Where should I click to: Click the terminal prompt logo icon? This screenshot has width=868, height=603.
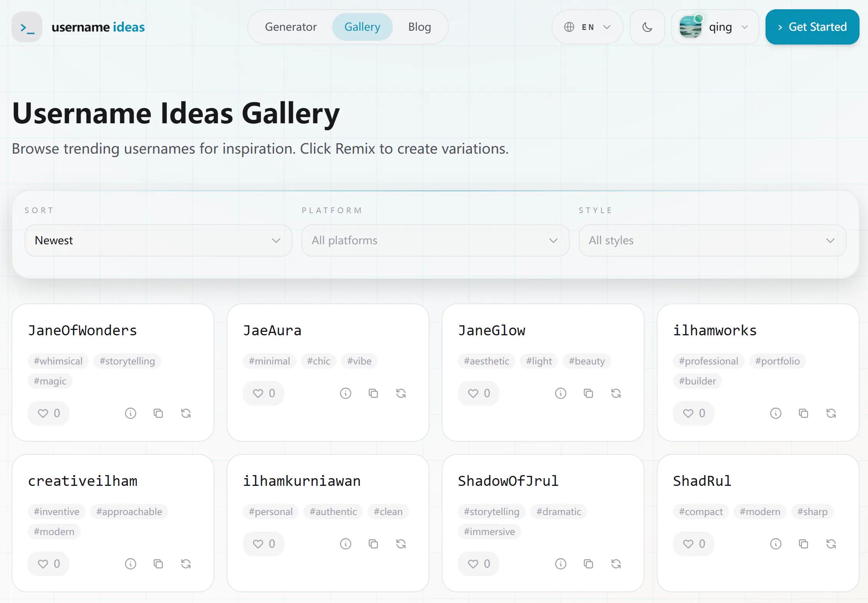tap(27, 27)
